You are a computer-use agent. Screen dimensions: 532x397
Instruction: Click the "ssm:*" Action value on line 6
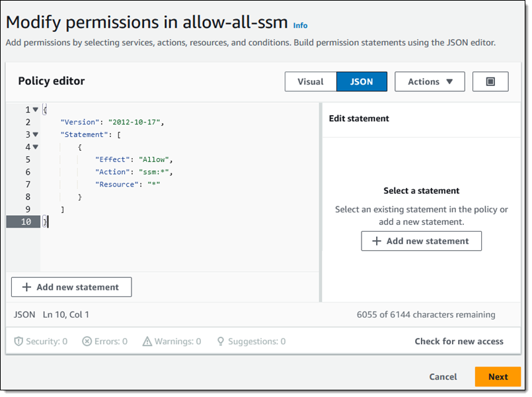point(157,171)
